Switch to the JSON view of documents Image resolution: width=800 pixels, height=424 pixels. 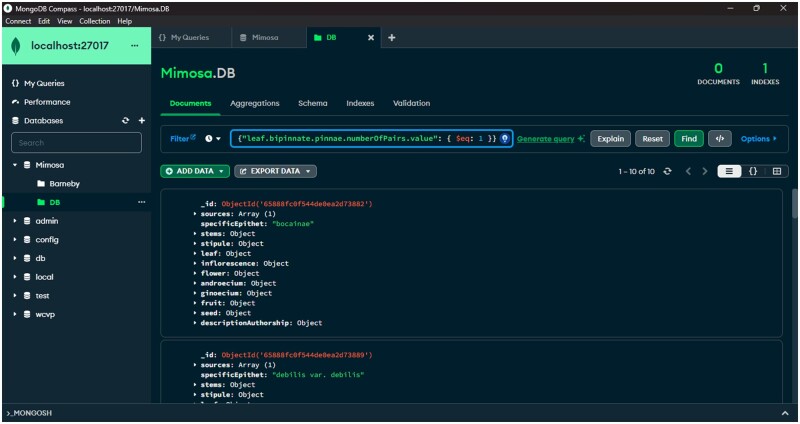[753, 171]
